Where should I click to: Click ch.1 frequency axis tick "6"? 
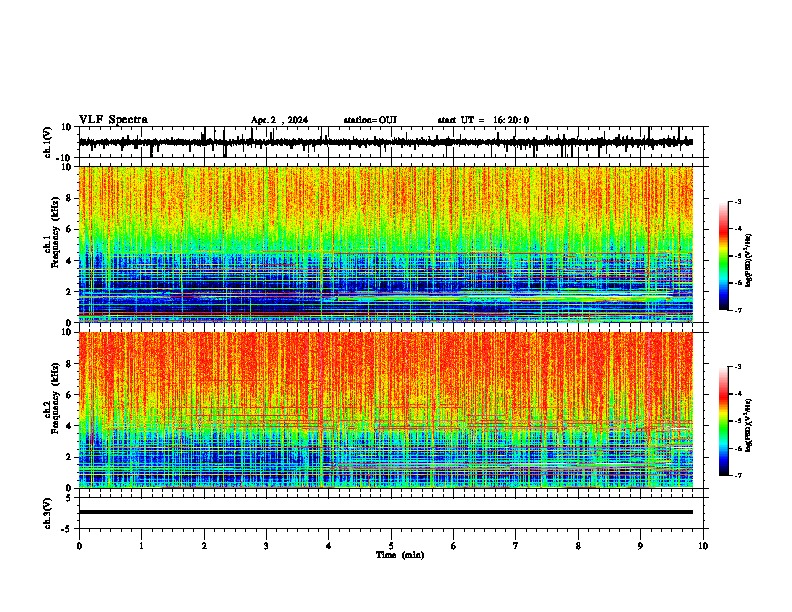pyautogui.click(x=70, y=229)
